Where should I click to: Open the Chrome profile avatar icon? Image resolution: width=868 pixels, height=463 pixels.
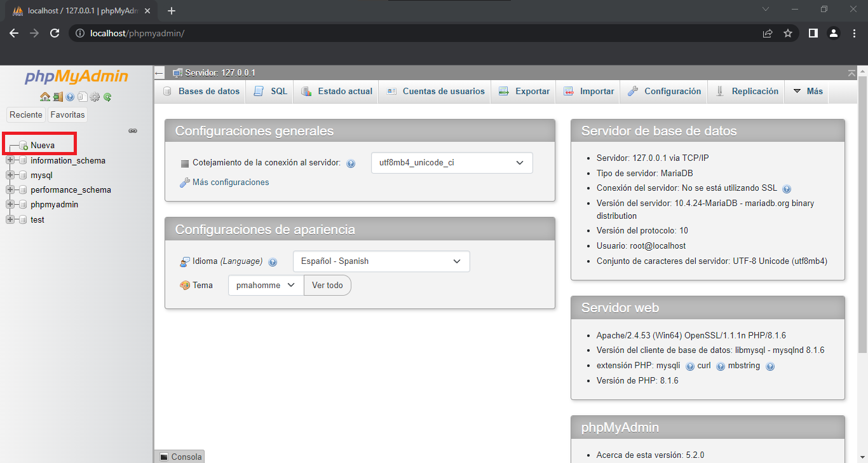[834, 33]
